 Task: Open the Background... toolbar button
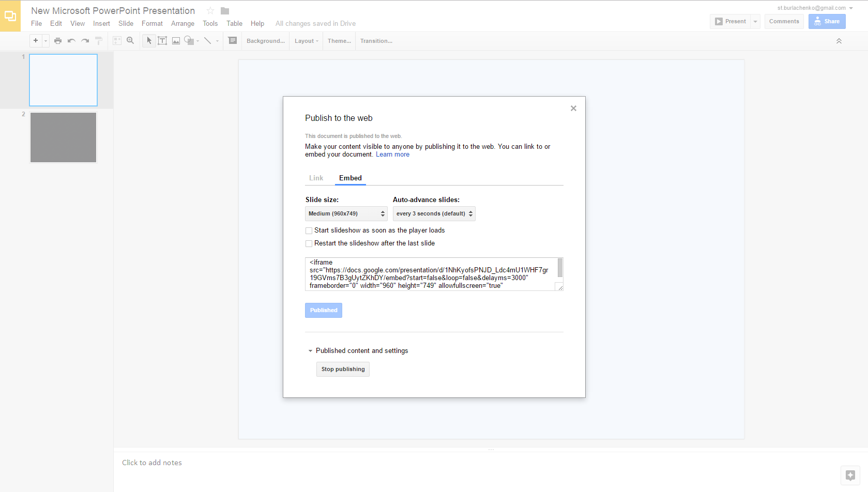click(x=266, y=41)
